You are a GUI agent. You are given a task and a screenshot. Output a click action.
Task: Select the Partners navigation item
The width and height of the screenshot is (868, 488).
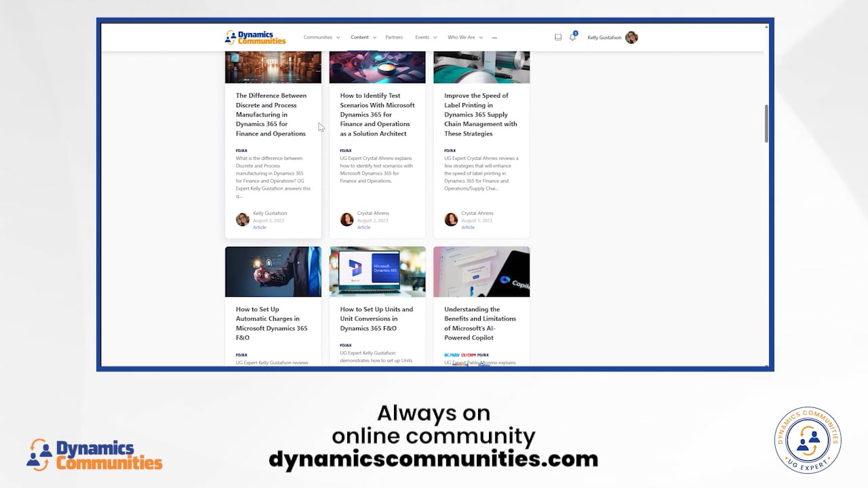coord(394,37)
